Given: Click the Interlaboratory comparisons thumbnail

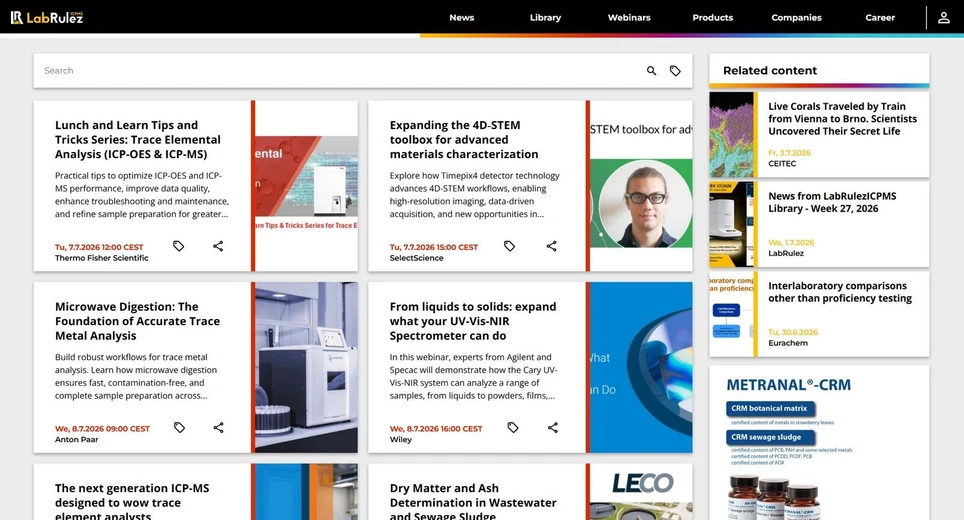Looking at the screenshot, I should [x=731, y=314].
